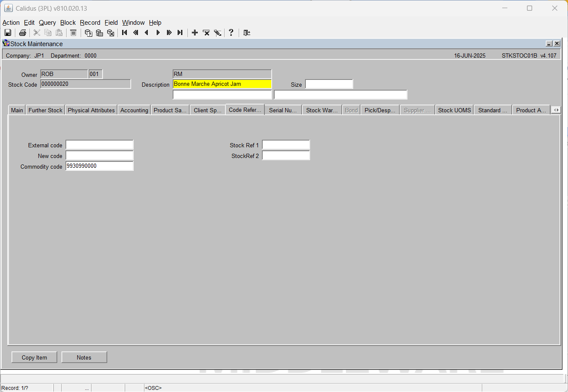Switch to the Physical Attributes tab
The width and height of the screenshot is (568, 392).
(x=91, y=110)
